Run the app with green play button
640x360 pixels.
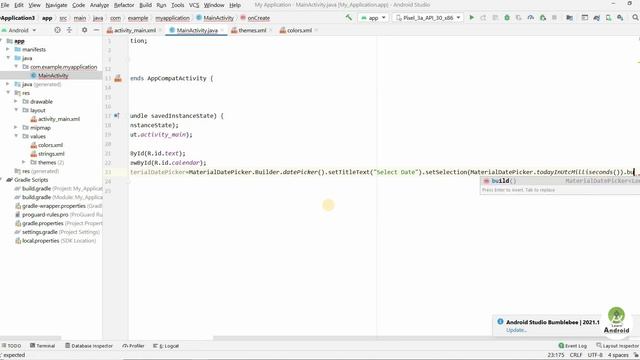(471, 18)
